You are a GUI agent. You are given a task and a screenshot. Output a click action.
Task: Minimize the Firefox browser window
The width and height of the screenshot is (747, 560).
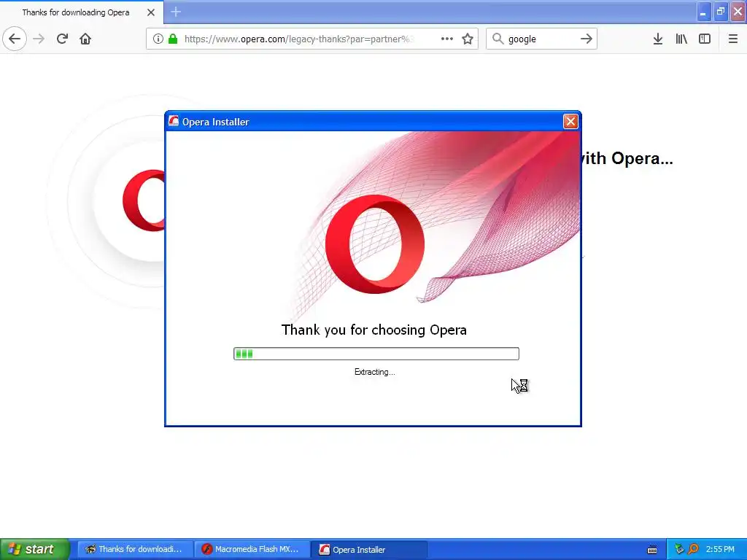click(x=703, y=12)
